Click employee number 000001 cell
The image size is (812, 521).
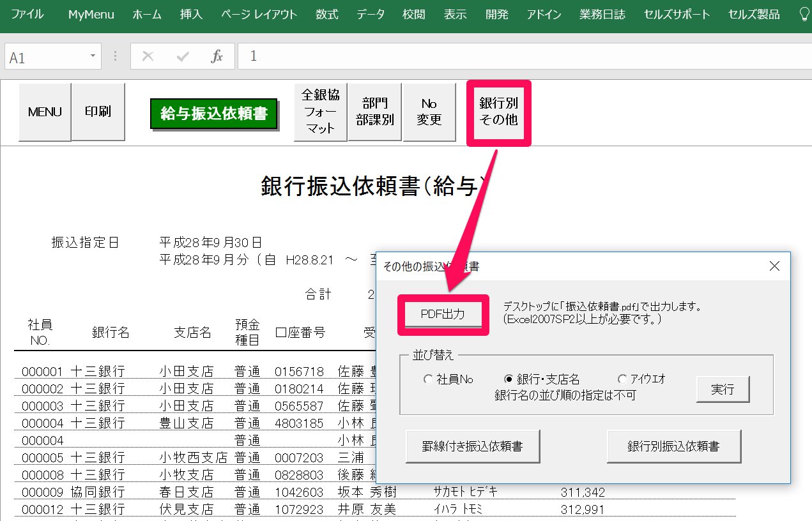(x=42, y=372)
